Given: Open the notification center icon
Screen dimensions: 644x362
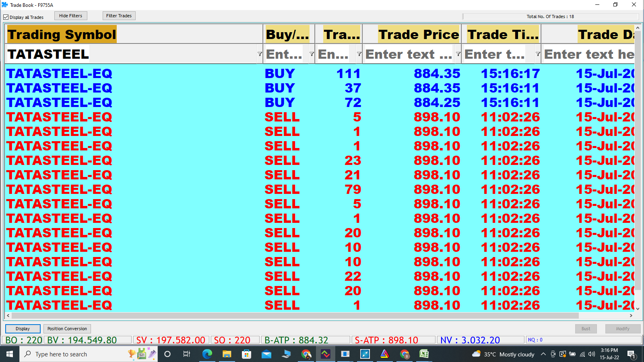Looking at the screenshot, I should coord(631,354).
